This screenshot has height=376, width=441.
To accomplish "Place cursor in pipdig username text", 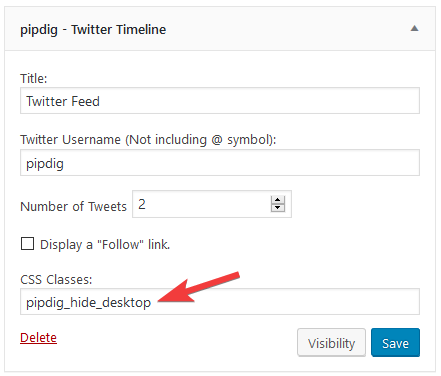I will tap(45, 164).
